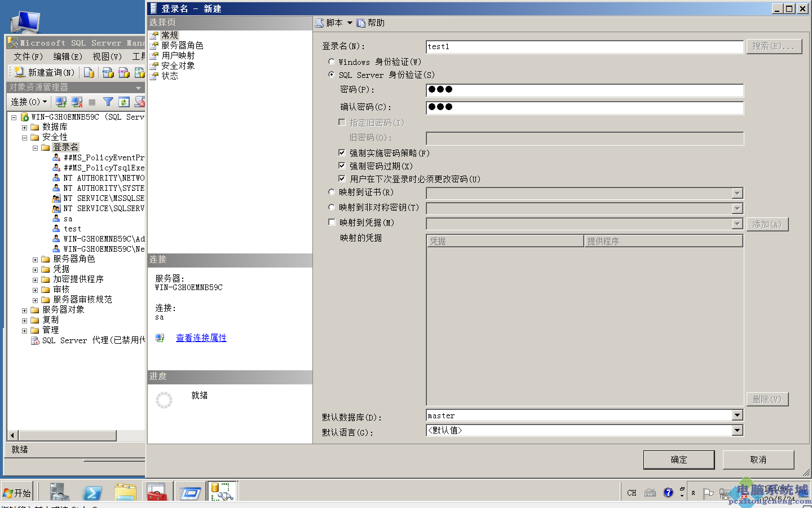The image size is (812, 508).
Task: Click the desktop computer icon
Action: pyautogui.click(x=25, y=23)
